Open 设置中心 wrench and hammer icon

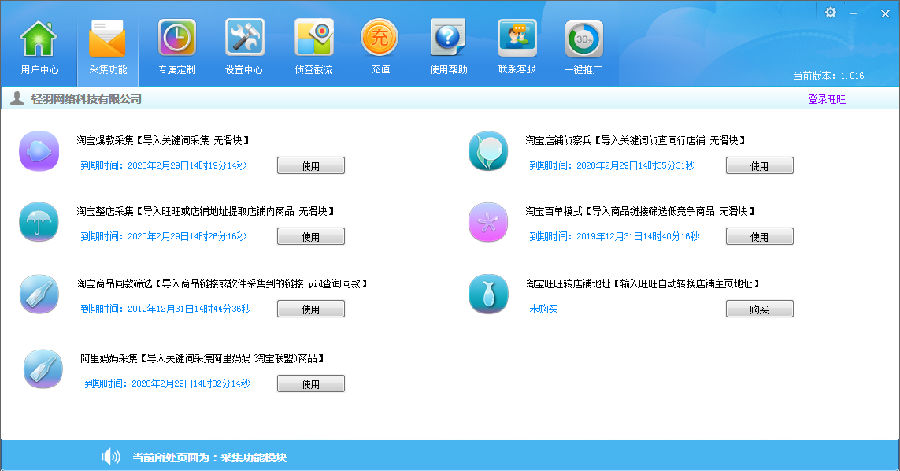245,38
